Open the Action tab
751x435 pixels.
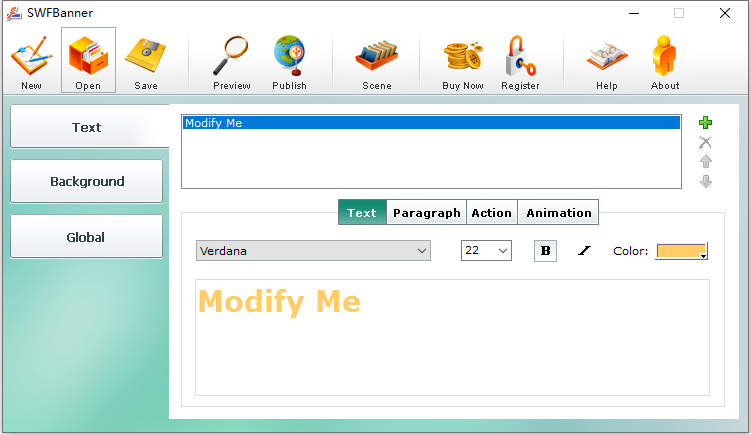pos(491,212)
